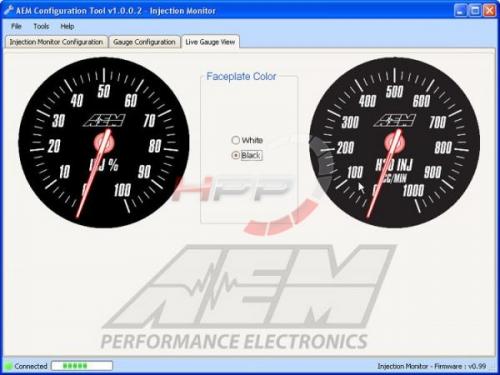Maximize the AEM Configuration Tool window
This screenshot has height=375, width=500.
pos(475,11)
